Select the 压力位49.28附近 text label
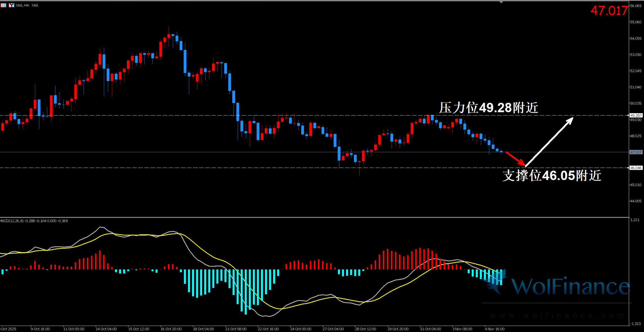644x332 pixels. click(x=489, y=108)
